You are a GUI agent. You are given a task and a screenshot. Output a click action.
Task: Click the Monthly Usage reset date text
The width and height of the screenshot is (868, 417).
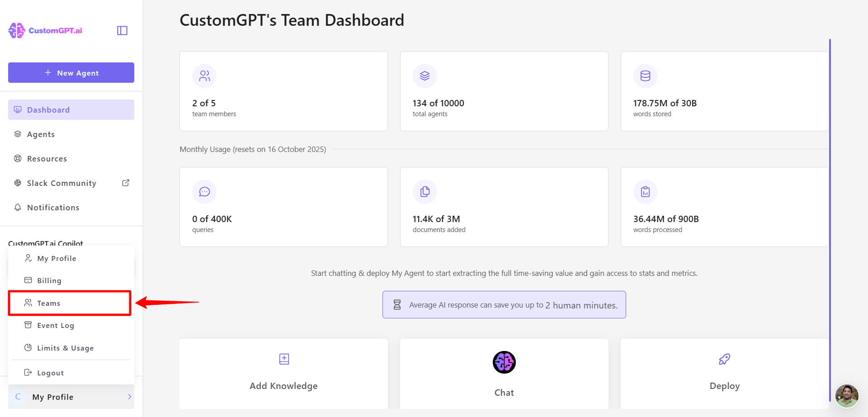253,149
